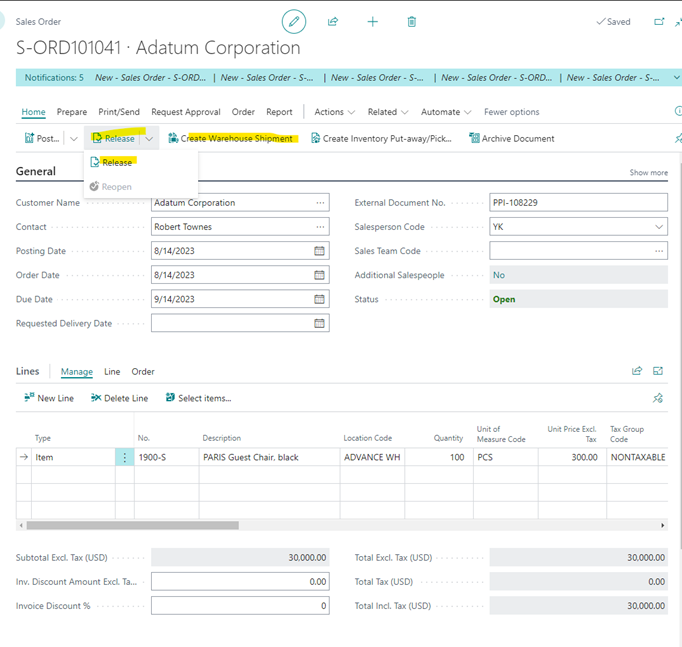
Task: Open row options three-dot menu
Action: pyautogui.click(x=124, y=457)
